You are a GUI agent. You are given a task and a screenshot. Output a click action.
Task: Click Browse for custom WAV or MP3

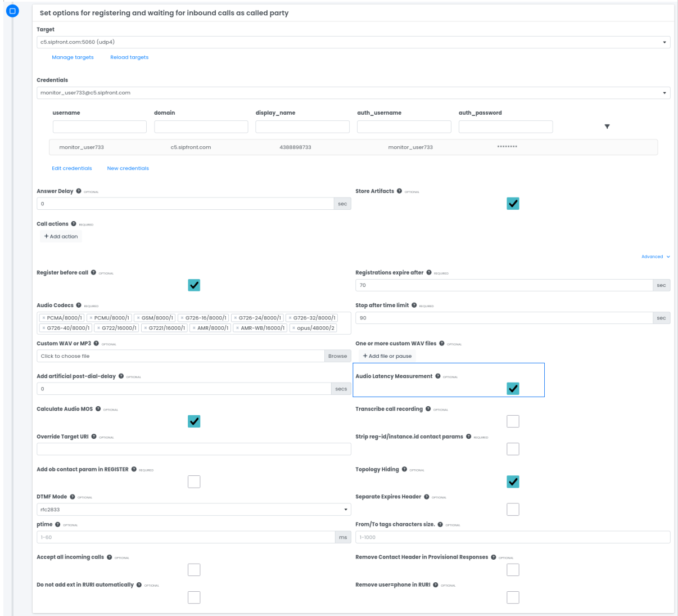(x=337, y=356)
